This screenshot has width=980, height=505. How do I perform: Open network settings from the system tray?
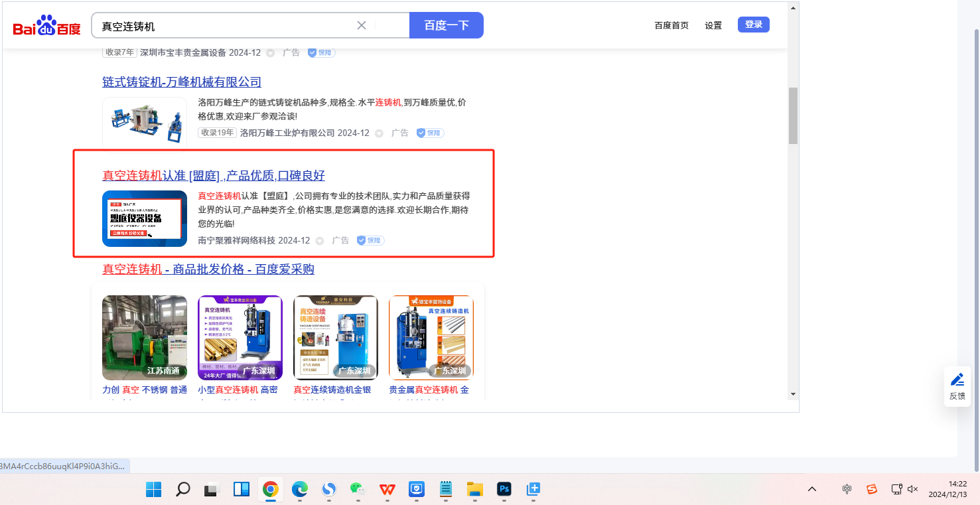[896, 489]
